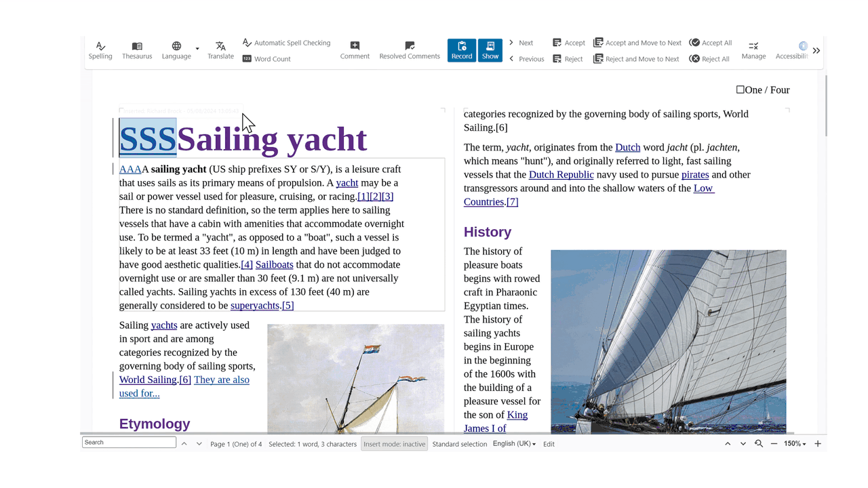Screen dimensions: 868x488
Task: Insert a Comment
Action: 355,51
